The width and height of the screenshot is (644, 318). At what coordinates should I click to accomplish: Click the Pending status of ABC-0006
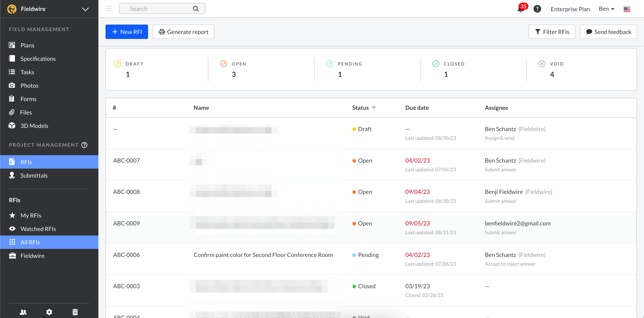[x=365, y=255]
